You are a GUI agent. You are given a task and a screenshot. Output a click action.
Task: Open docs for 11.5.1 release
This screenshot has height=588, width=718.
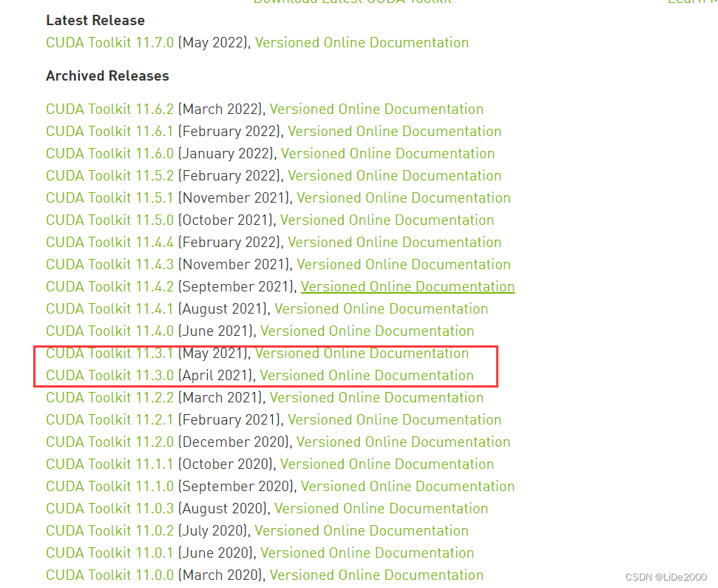[404, 197]
